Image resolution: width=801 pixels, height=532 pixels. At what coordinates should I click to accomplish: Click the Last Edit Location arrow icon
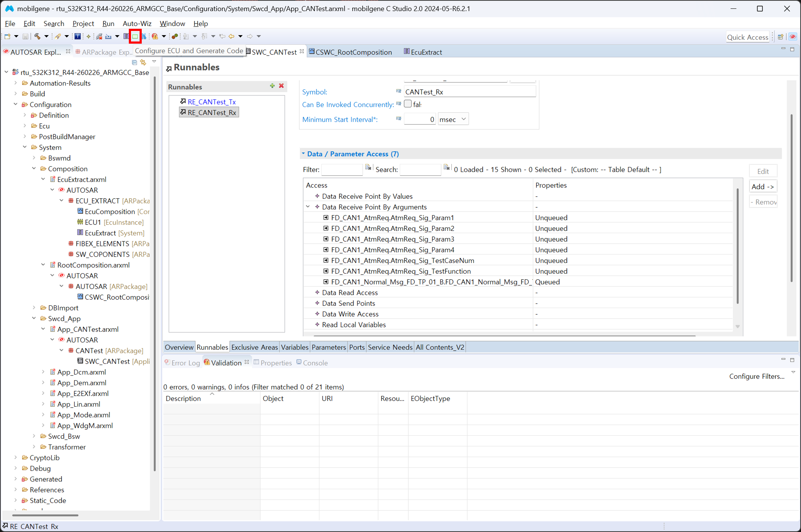[x=222, y=36]
